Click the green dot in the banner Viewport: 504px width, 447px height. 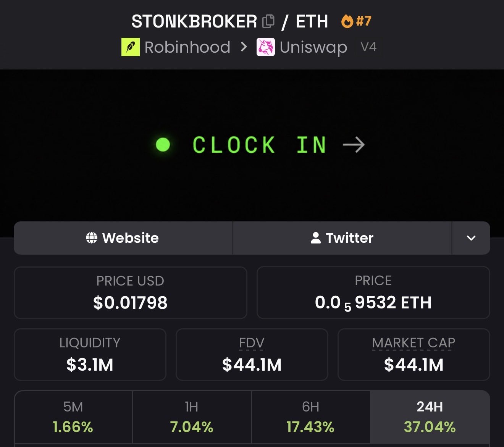[x=163, y=145]
